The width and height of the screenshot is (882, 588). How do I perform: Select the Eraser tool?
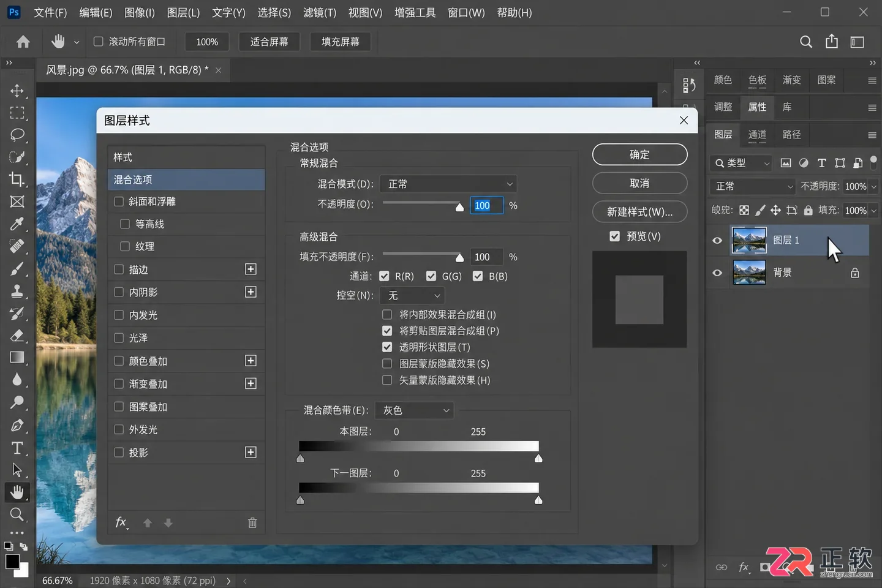17,336
